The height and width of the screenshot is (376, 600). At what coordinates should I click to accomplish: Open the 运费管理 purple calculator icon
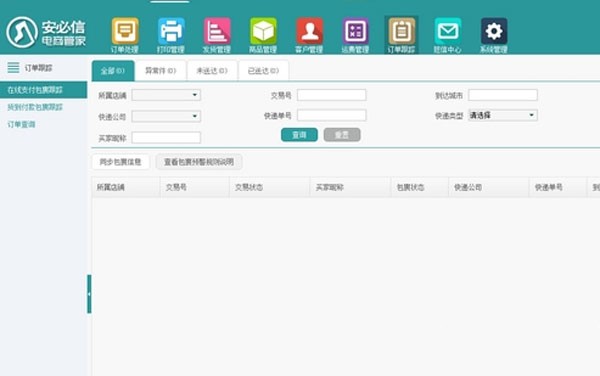click(x=355, y=35)
